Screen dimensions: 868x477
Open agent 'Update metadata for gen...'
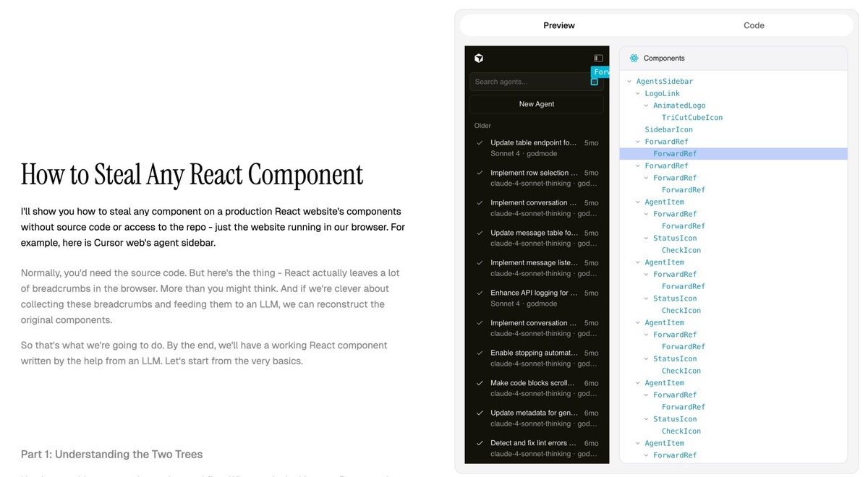pyautogui.click(x=537, y=418)
